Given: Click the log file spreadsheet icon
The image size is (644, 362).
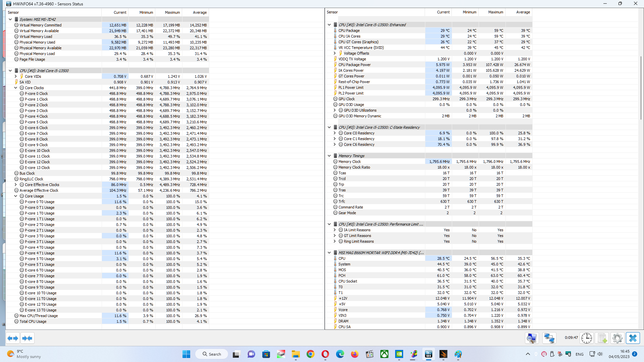Looking at the screenshot, I should click(x=602, y=338).
